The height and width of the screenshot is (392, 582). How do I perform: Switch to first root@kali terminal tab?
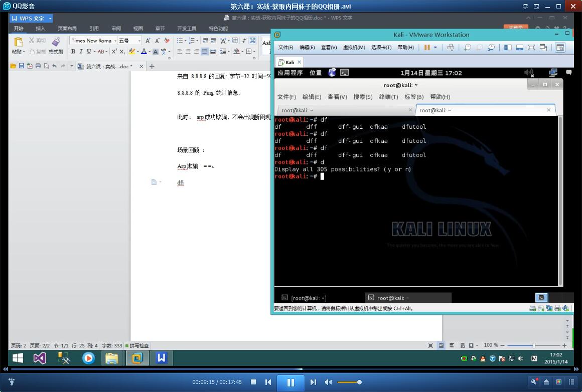coord(346,110)
